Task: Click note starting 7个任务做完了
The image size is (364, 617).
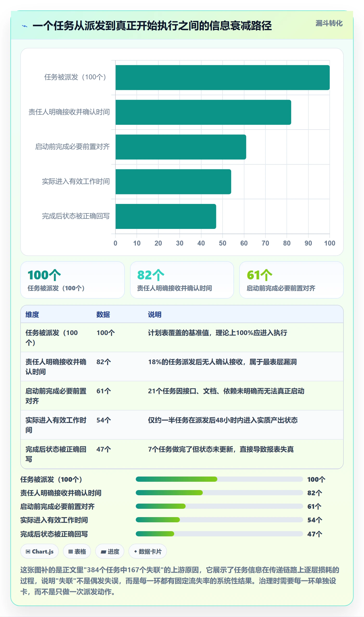Action: 221,449
